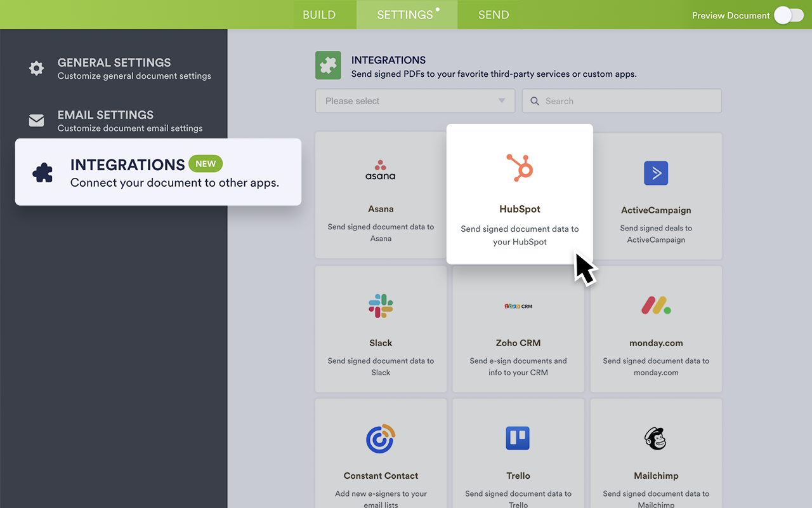Viewport: 812px width, 508px height.
Task: Switch to the BUILD tab
Action: click(319, 14)
